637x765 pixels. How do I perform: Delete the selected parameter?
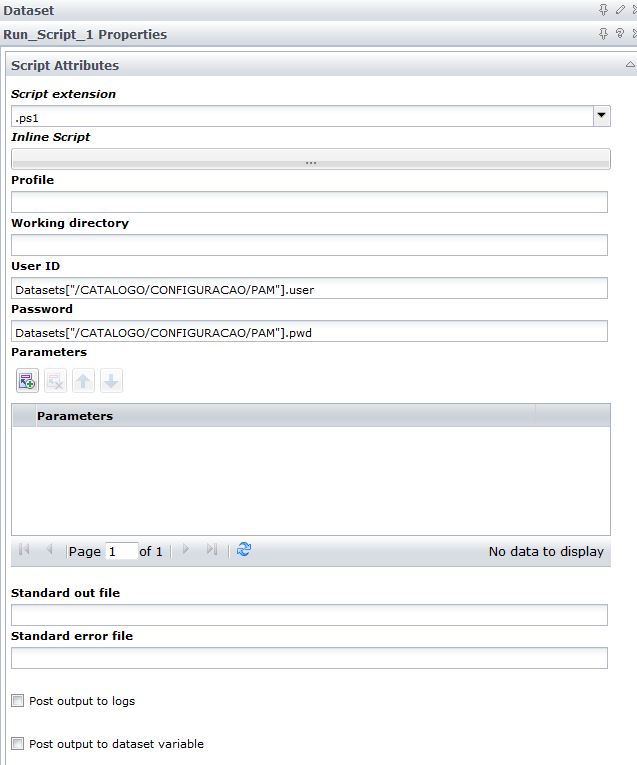[55, 381]
